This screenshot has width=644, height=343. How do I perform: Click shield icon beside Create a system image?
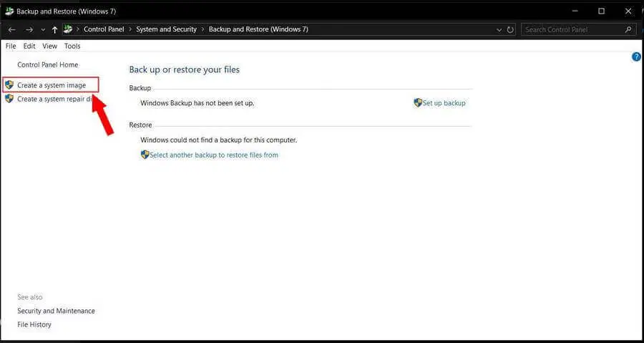point(9,85)
